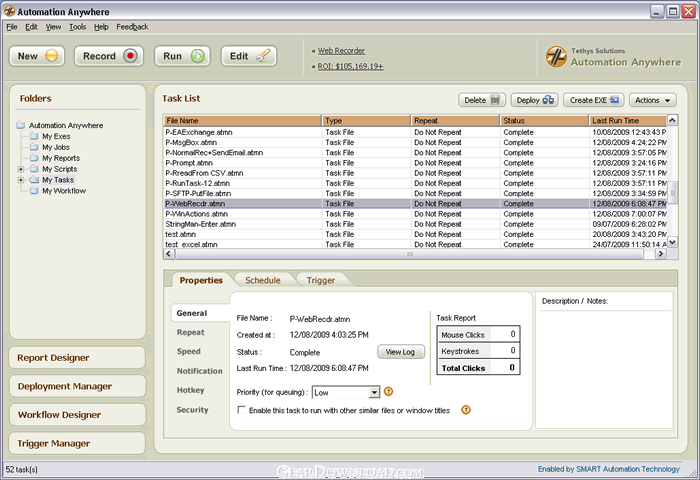Click task list scroll up arrow
The width and height of the screenshot is (700, 480).
coord(672,120)
